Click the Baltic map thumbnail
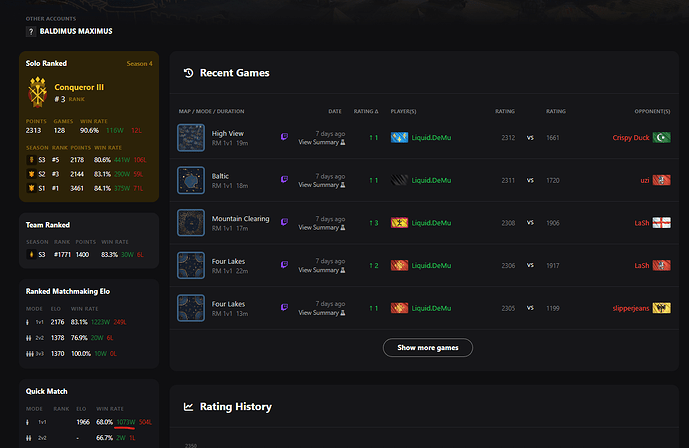 coord(191,180)
